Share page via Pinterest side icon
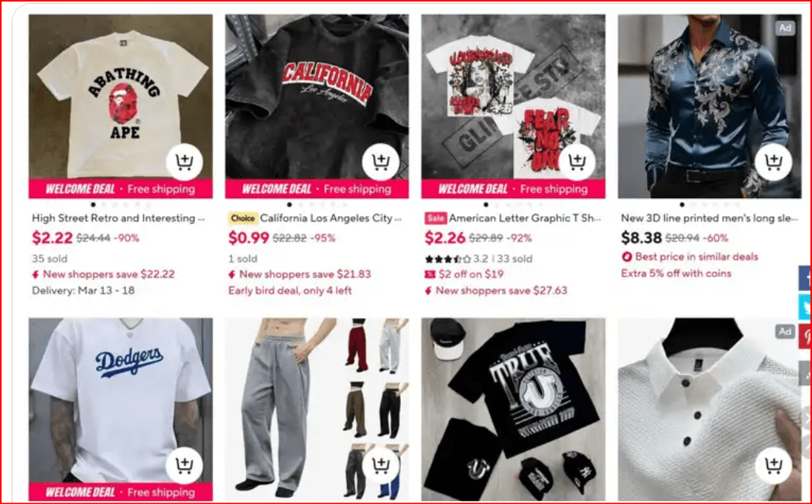The height and width of the screenshot is (504, 812). (805, 337)
